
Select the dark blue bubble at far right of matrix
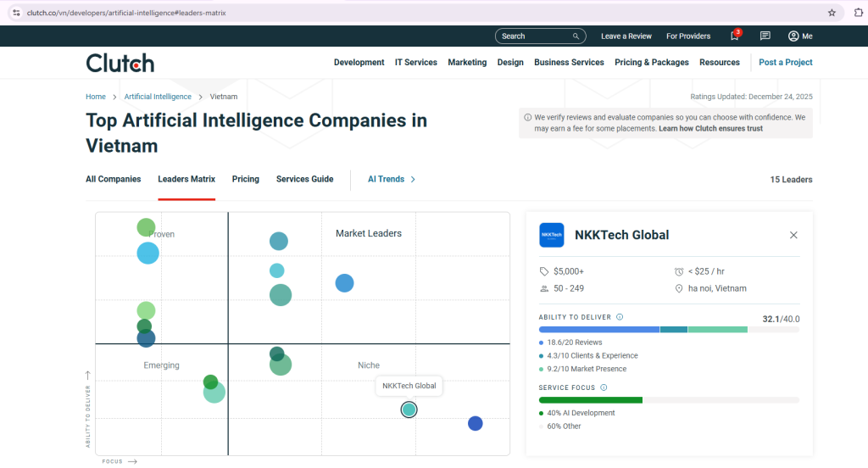(x=476, y=423)
